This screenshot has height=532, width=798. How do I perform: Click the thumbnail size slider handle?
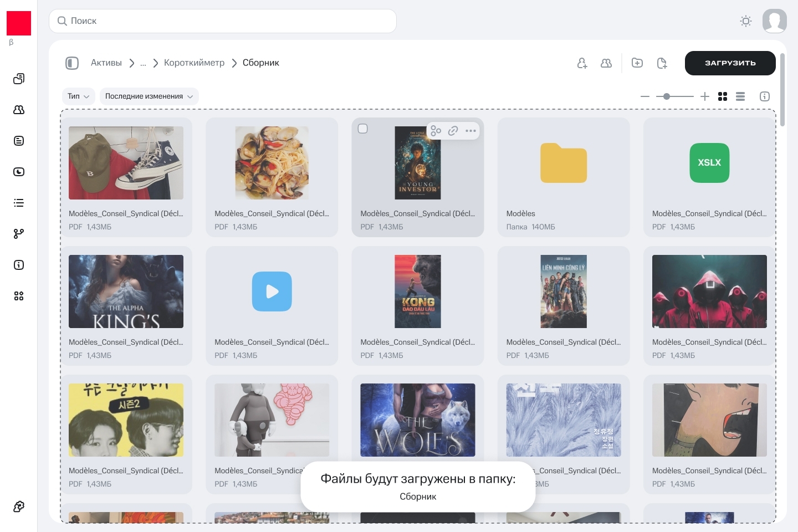[667, 96]
